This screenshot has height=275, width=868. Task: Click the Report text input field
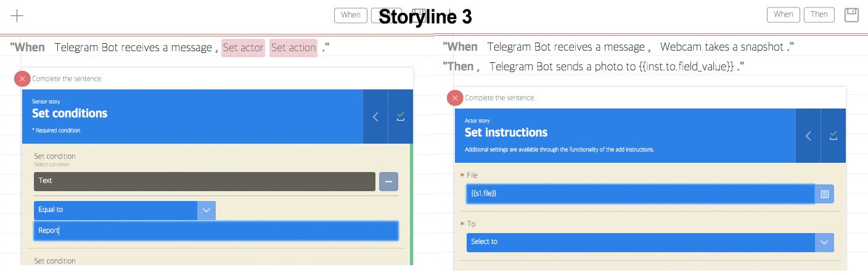(x=216, y=231)
